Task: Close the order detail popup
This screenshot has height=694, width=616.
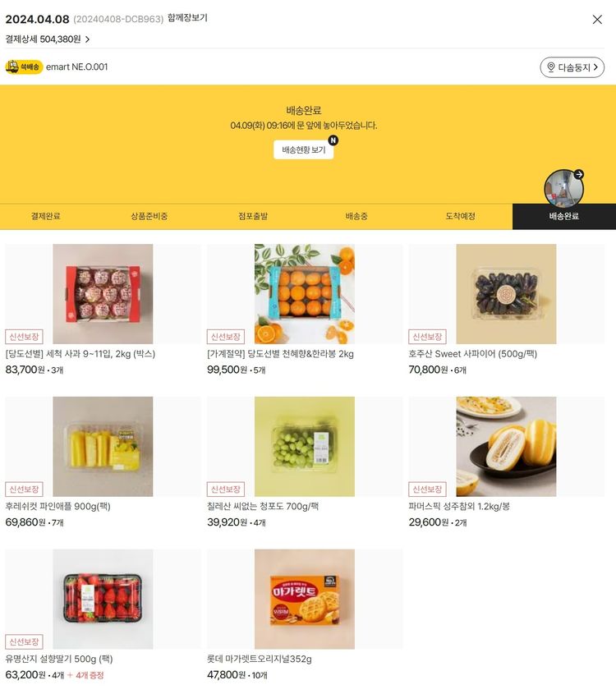Action: pos(597,20)
